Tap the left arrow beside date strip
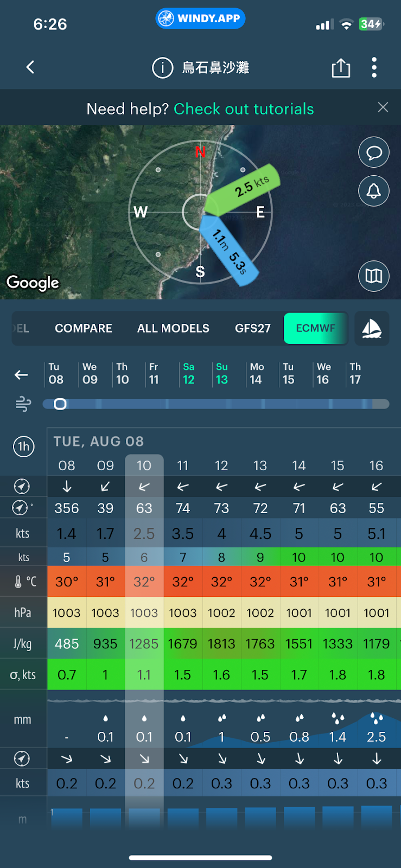This screenshot has width=401, height=868. click(22, 375)
